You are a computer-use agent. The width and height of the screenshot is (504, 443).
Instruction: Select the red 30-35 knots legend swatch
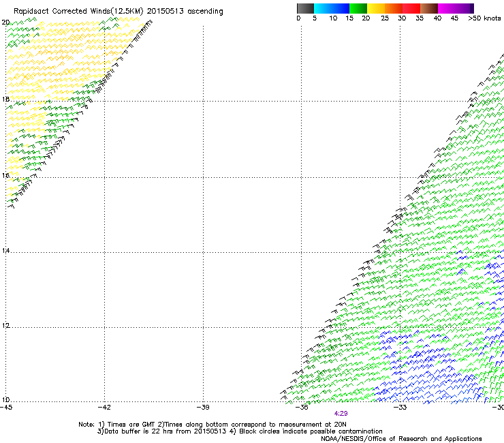pyautogui.click(x=411, y=8)
